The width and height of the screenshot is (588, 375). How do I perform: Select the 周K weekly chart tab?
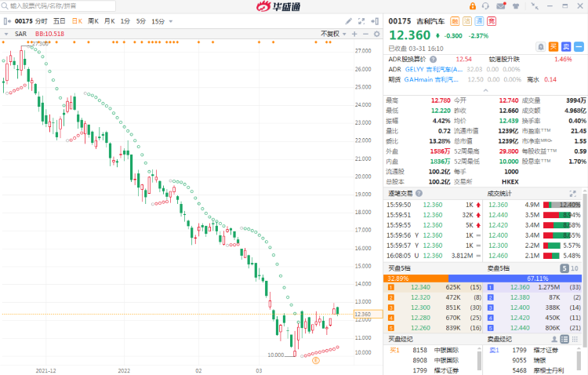93,21
